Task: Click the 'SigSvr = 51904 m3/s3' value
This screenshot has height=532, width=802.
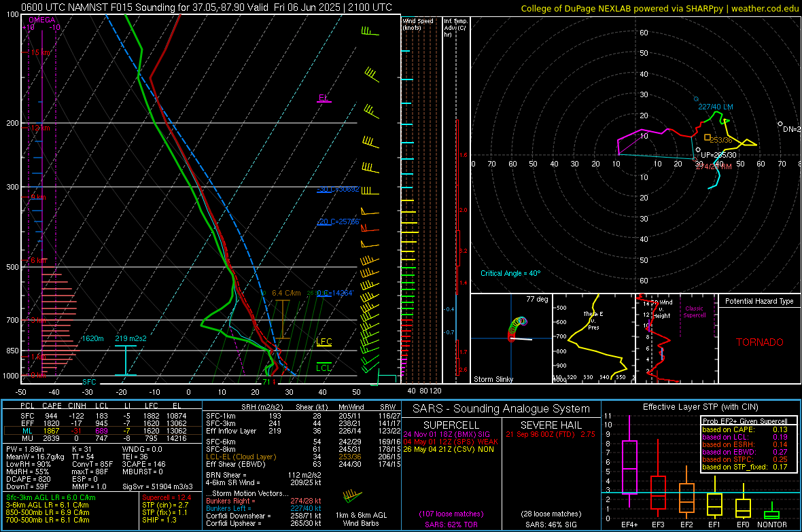Action: point(158,486)
